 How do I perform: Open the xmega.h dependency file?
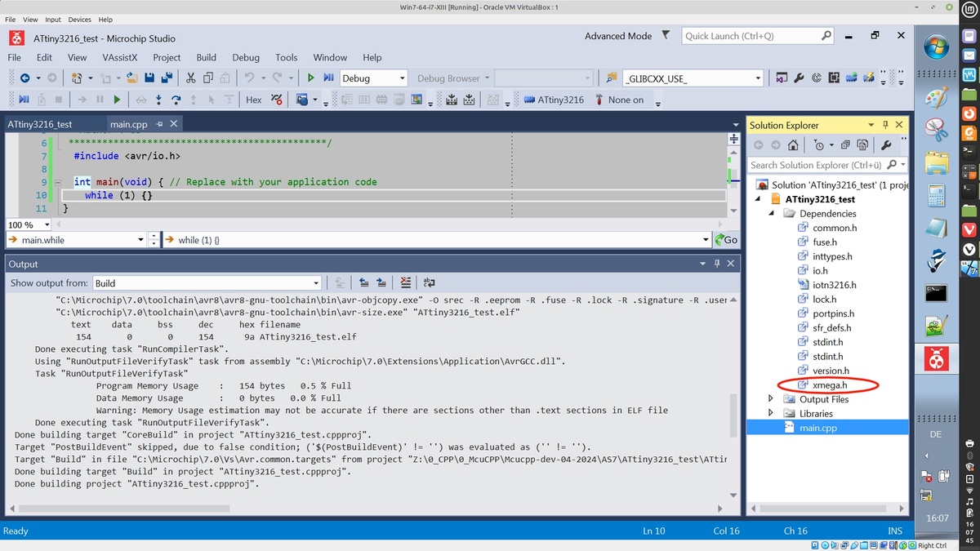point(829,384)
